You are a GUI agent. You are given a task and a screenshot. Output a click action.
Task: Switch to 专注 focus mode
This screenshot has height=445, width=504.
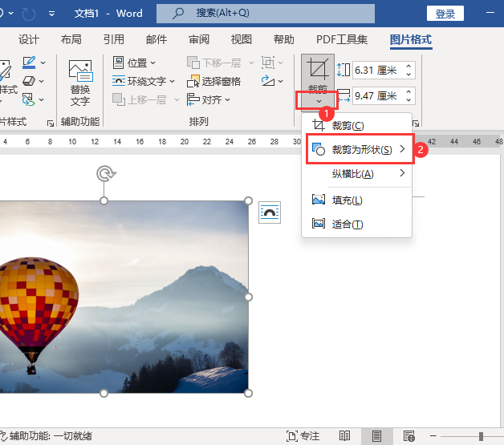pyautogui.click(x=303, y=436)
